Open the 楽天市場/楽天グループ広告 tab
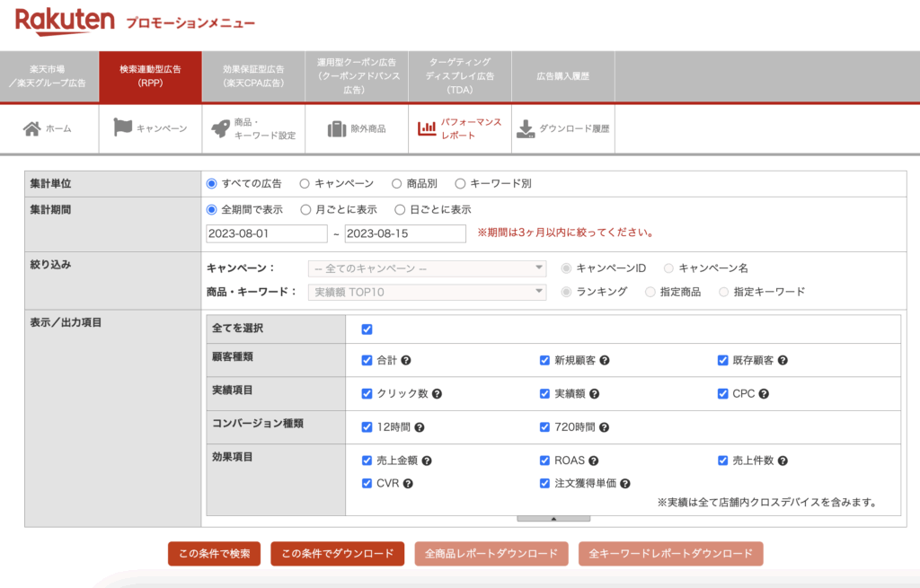The image size is (920, 588). [49, 77]
